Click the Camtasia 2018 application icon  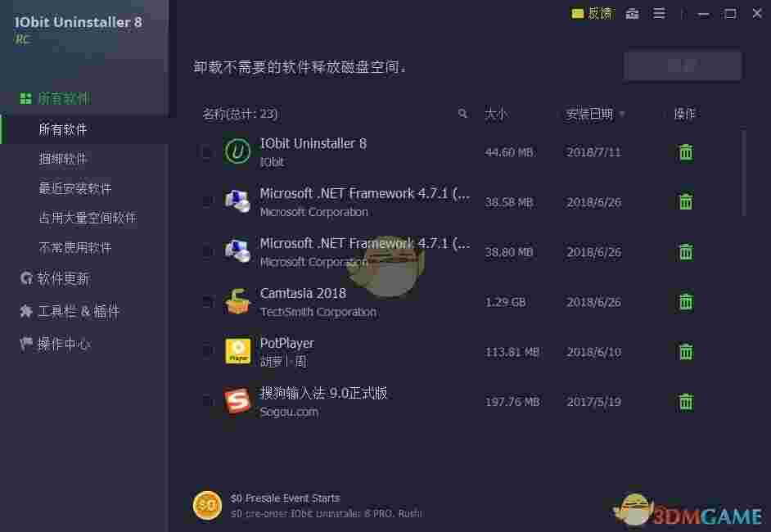pyautogui.click(x=237, y=301)
